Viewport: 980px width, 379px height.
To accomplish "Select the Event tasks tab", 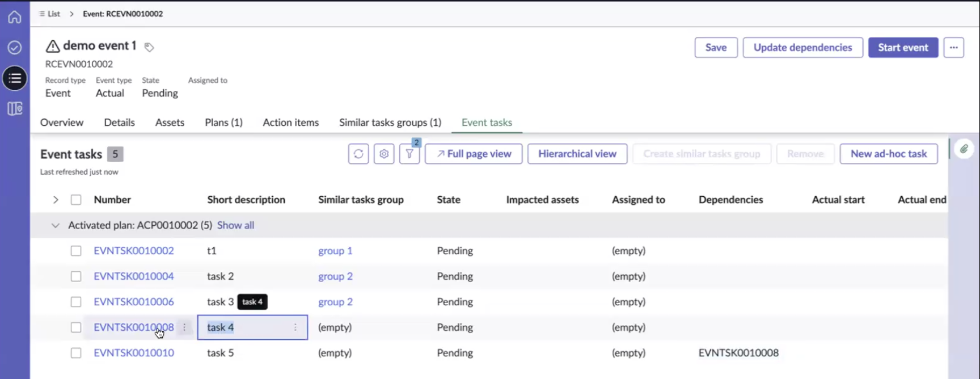I will point(487,123).
